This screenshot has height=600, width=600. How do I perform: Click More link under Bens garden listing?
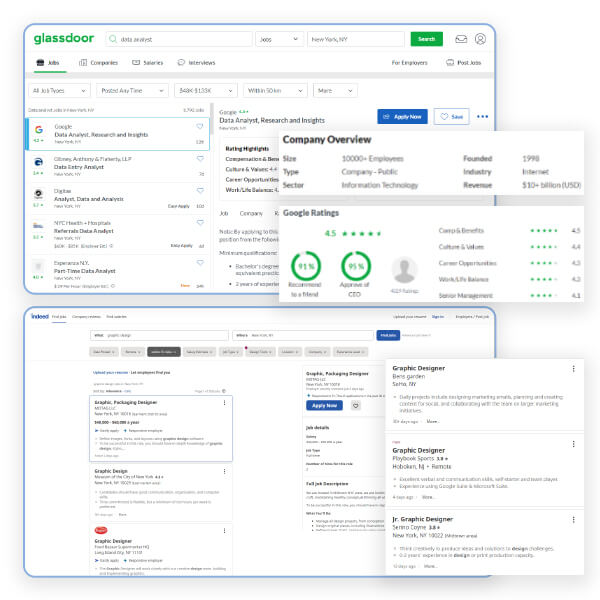click(x=432, y=421)
